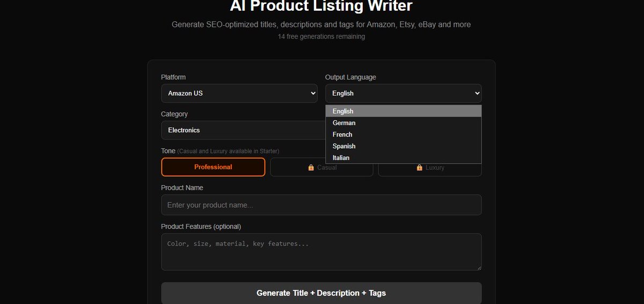Image resolution: width=644 pixels, height=304 pixels.
Task: Click the Platform field label
Action: 173,77
